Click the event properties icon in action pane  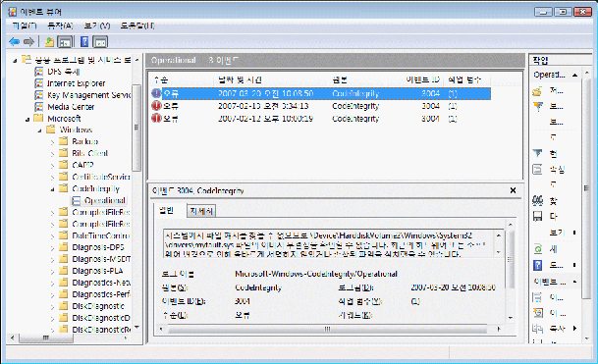(537, 297)
